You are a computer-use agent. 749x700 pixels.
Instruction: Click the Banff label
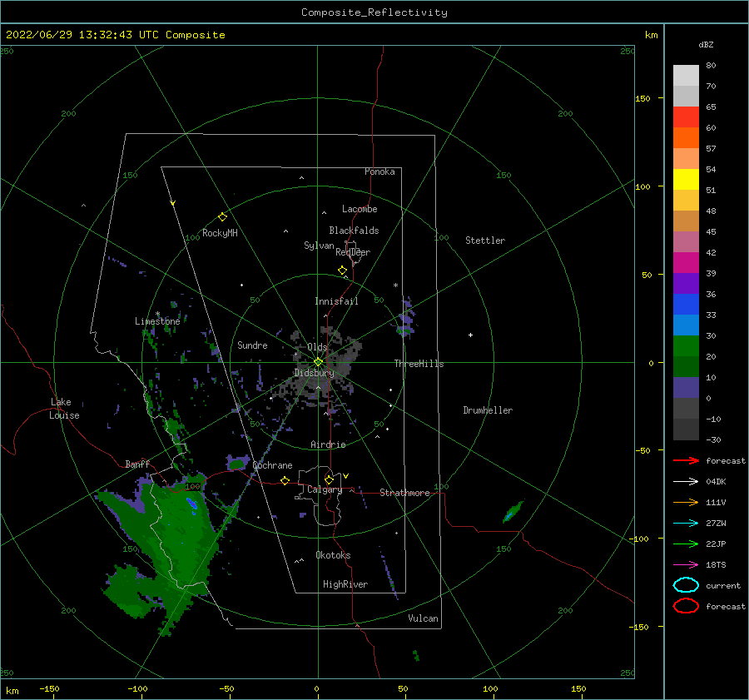click(x=137, y=464)
